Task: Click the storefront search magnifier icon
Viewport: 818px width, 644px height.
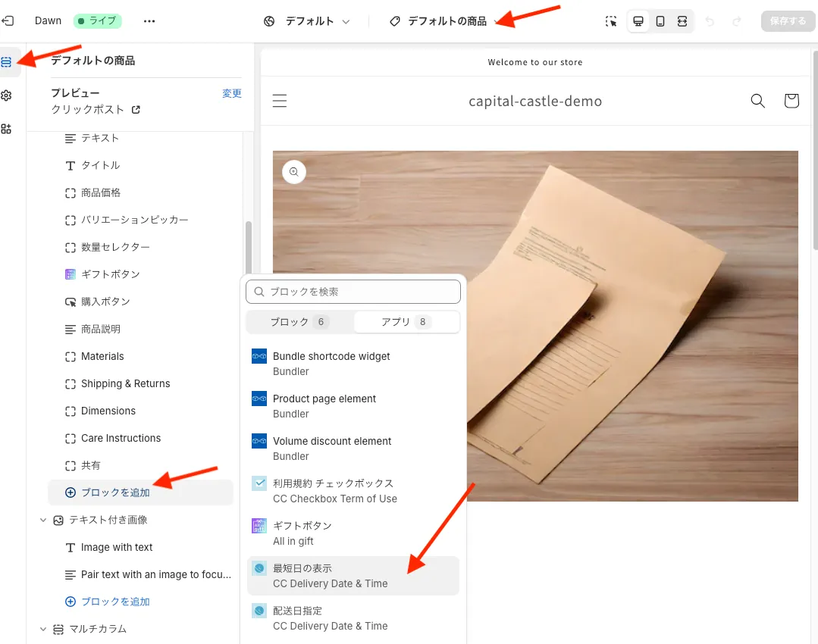Action: tap(757, 101)
